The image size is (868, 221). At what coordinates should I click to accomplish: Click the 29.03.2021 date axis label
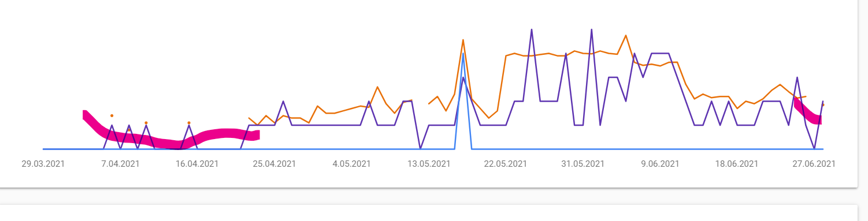[43, 164]
